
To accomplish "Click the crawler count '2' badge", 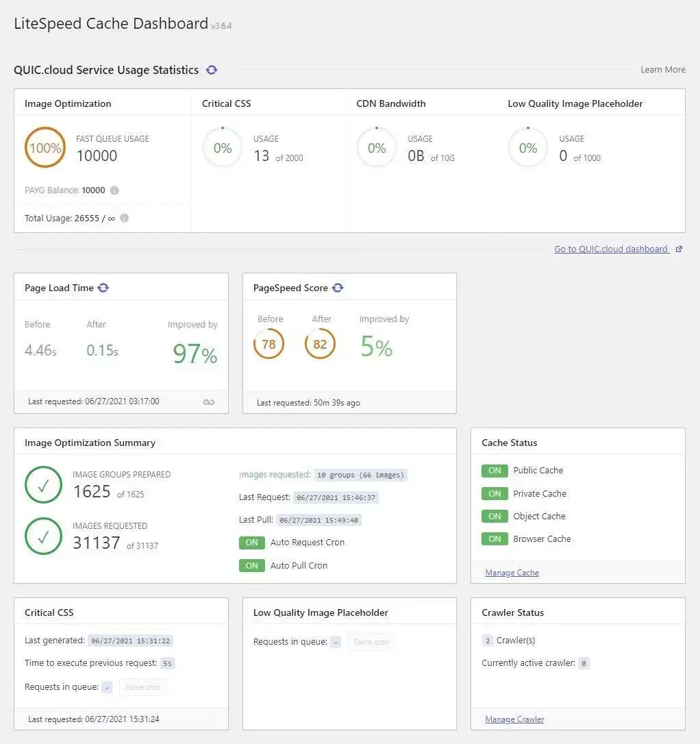I will 488,641.
